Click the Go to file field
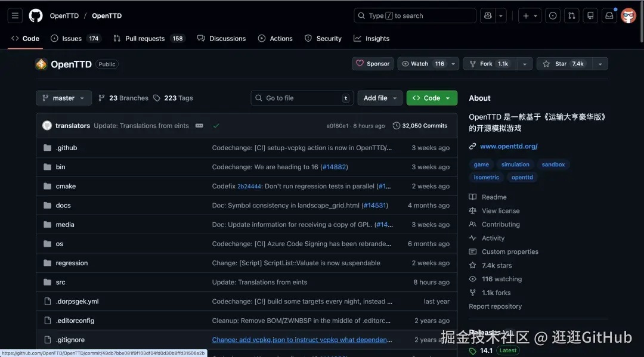 click(x=302, y=98)
